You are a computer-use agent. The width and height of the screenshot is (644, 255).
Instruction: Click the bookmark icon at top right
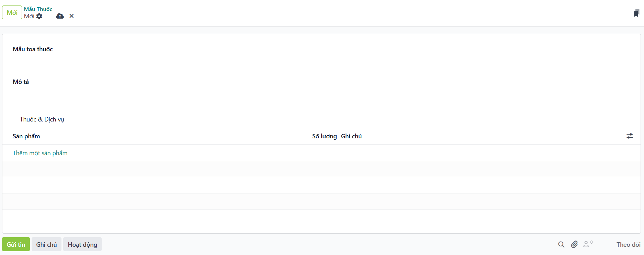coord(636,13)
